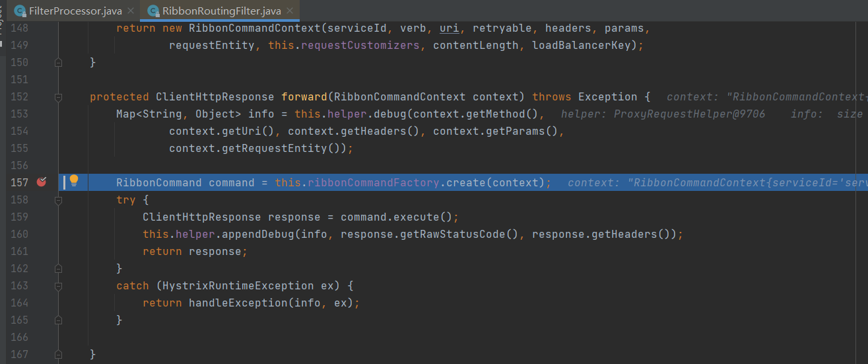Screen dimensions: 868x364
Task: Click the FilterProcessor.java tab's class icon
Action: (x=20, y=11)
